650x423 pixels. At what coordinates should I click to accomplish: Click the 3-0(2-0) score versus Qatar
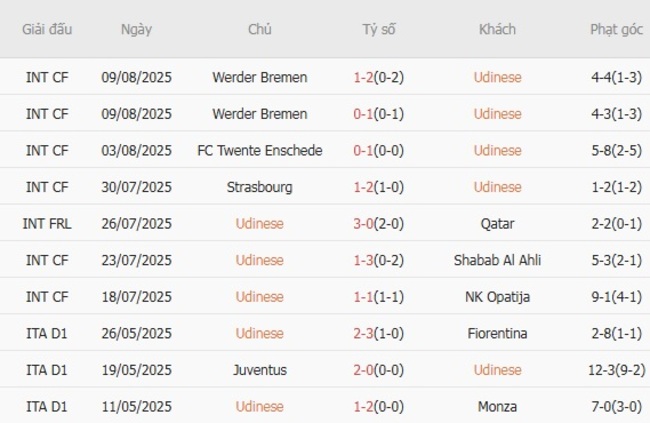(379, 224)
